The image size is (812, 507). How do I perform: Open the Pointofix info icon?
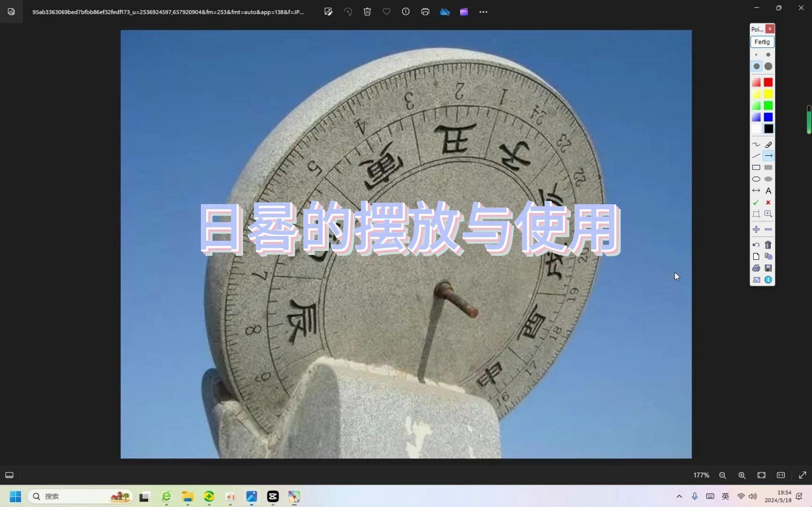pyautogui.click(x=768, y=280)
